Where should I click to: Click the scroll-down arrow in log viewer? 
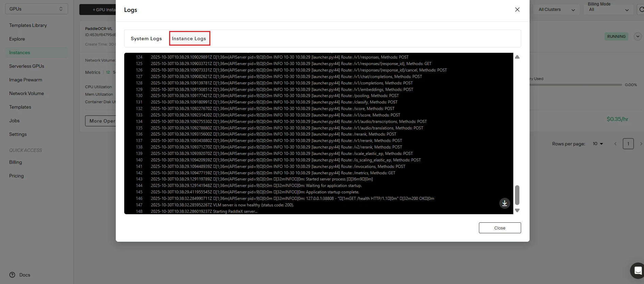click(517, 210)
